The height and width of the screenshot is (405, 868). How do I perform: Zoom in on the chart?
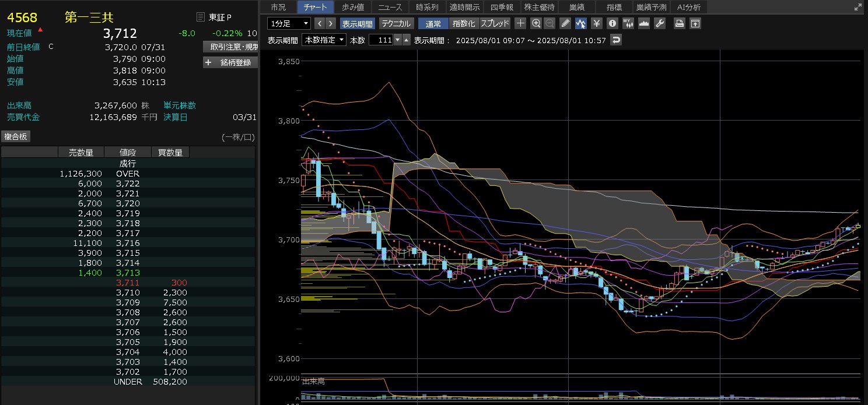click(536, 23)
